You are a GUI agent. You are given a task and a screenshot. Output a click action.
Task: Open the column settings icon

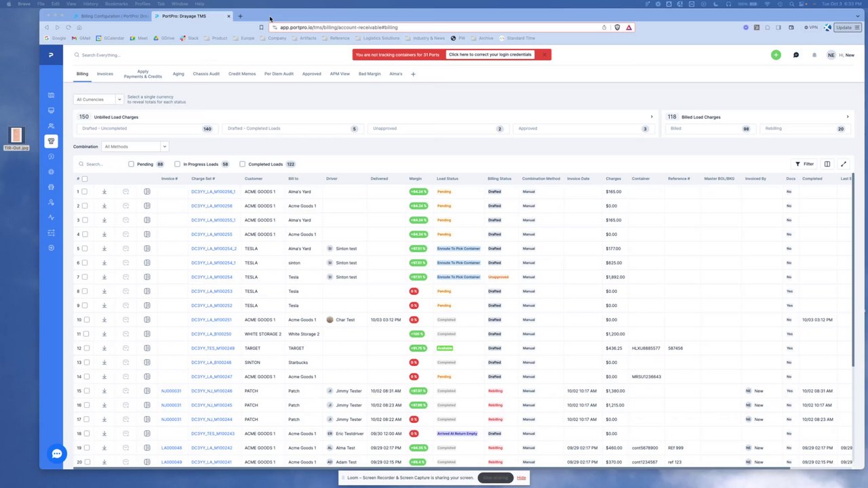pyautogui.click(x=827, y=164)
